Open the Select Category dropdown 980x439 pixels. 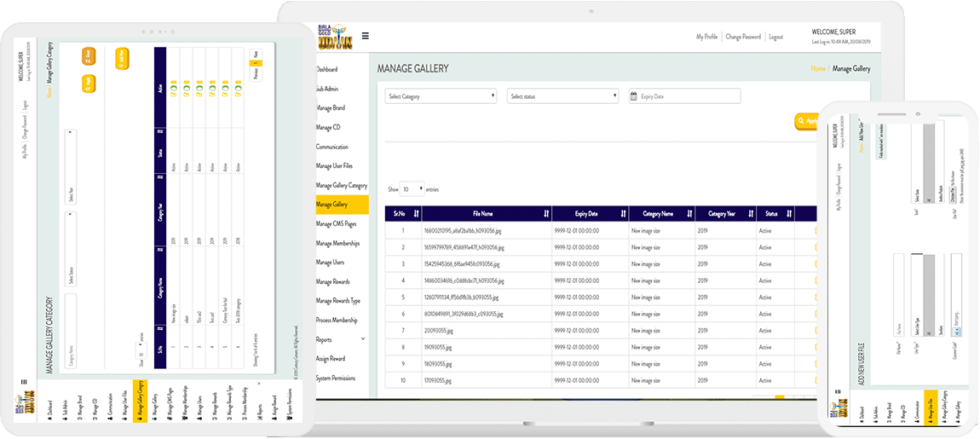coord(441,96)
